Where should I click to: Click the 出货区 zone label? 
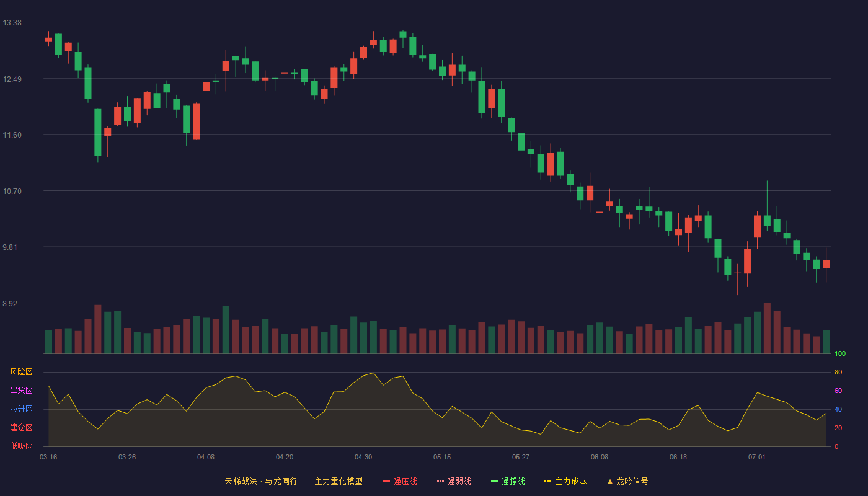click(21, 391)
